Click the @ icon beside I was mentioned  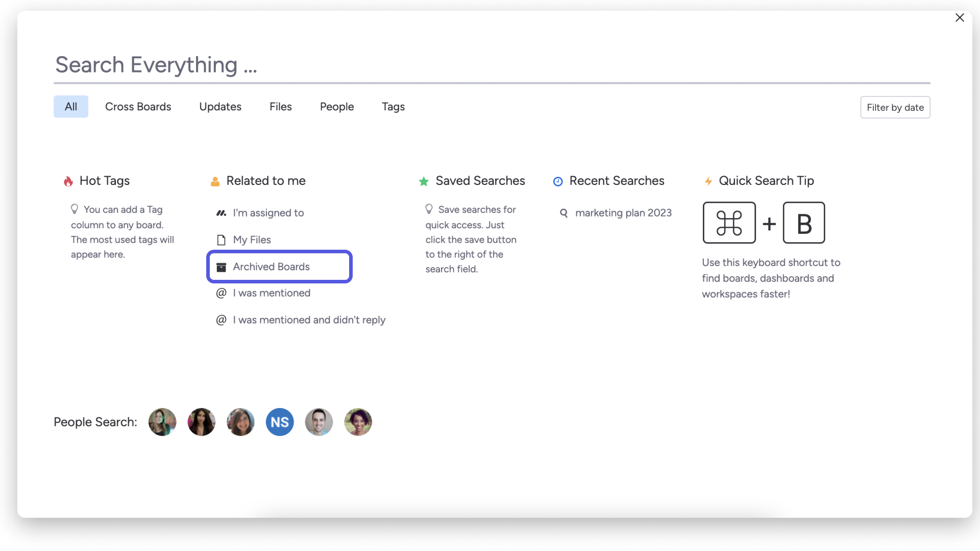pyautogui.click(x=221, y=293)
